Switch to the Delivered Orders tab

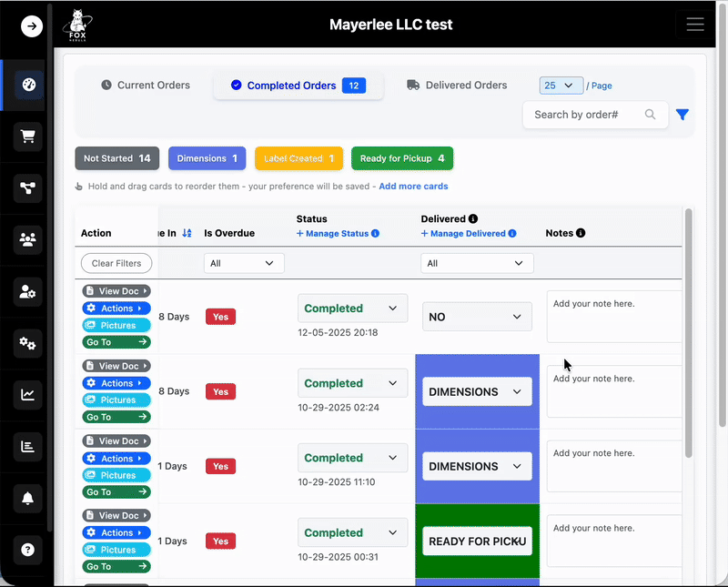pyautogui.click(x=456, y=86)
